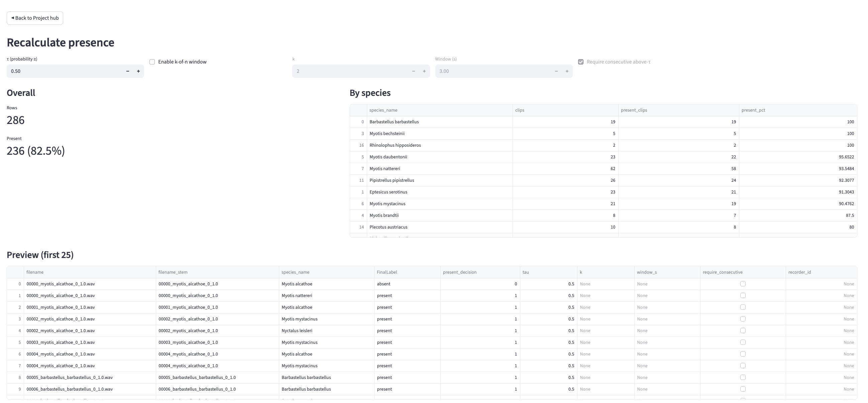This screenshot has height=403, width=868.
Task: Toggle Require consecutive above-τ checkbox
Action: 580,61
